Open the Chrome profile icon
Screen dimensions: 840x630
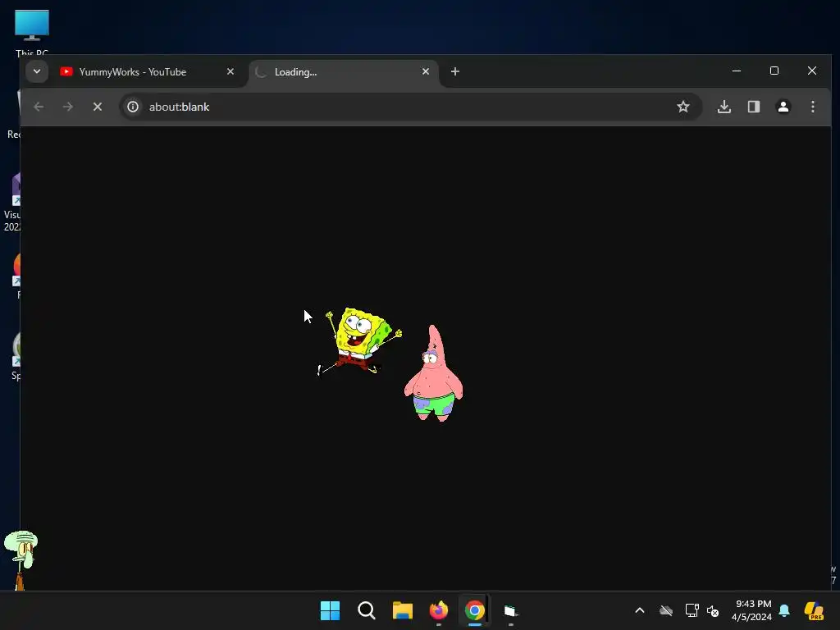click(783, 107)
